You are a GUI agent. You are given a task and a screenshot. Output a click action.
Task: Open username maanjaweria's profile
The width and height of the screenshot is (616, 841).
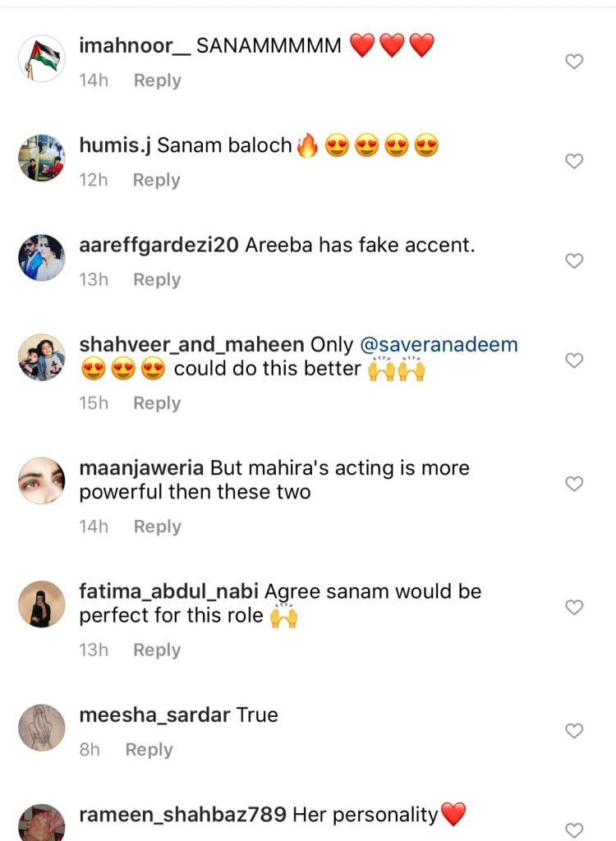tap(140, 468)
